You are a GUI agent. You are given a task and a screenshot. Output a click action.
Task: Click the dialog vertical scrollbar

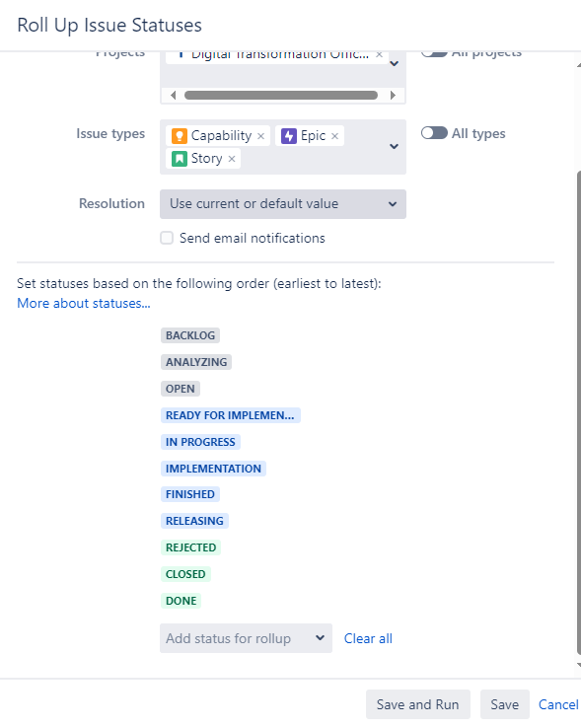click(x=579, y=412)
